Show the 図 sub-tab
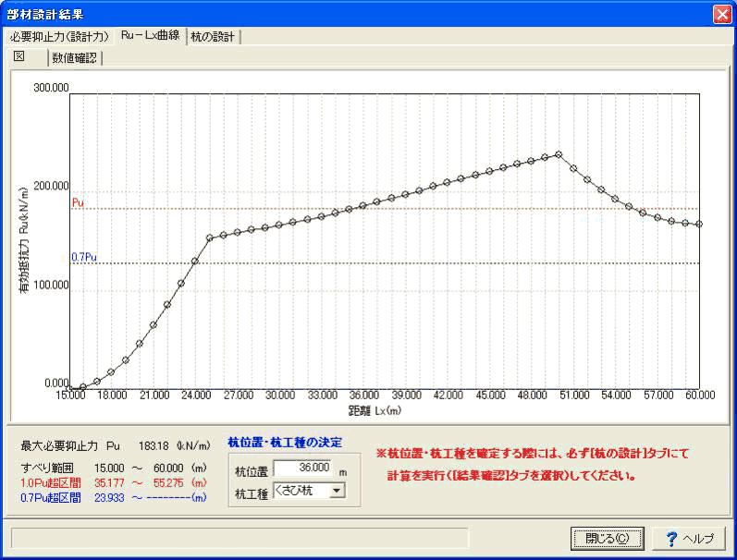The height and width of the screenshot is (560, 737). pos(19,57)
